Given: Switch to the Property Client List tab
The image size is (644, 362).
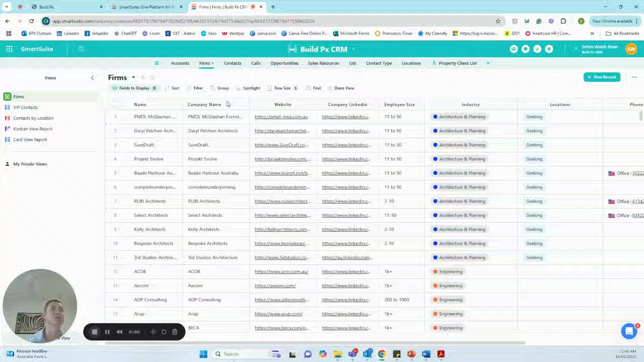Looking at the screenshot, I should 454,63.
